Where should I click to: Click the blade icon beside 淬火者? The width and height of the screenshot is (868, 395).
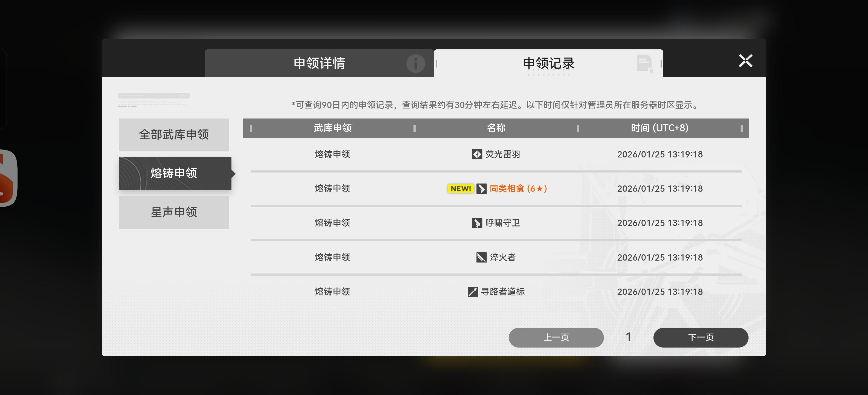point(481,257)
